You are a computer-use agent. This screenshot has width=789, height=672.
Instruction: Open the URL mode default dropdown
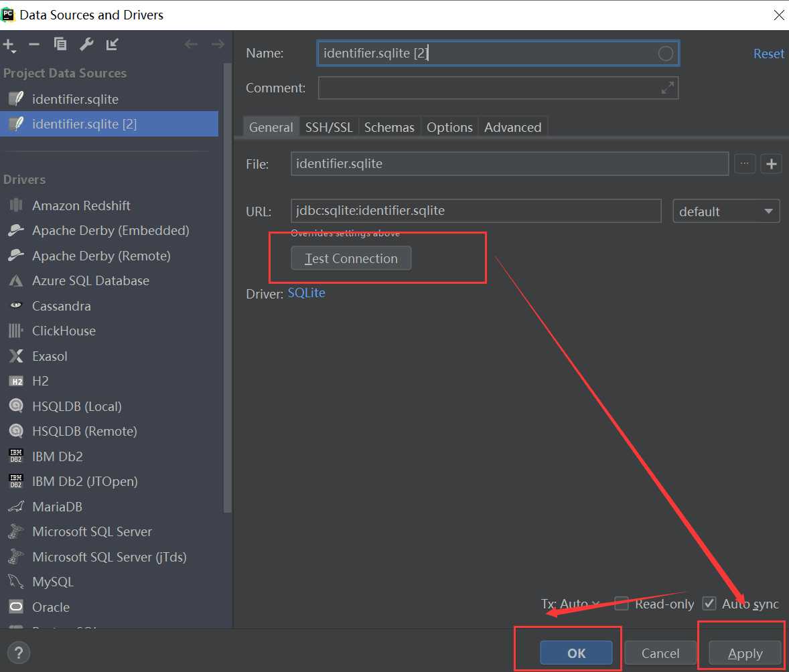(x=726, y=212)
